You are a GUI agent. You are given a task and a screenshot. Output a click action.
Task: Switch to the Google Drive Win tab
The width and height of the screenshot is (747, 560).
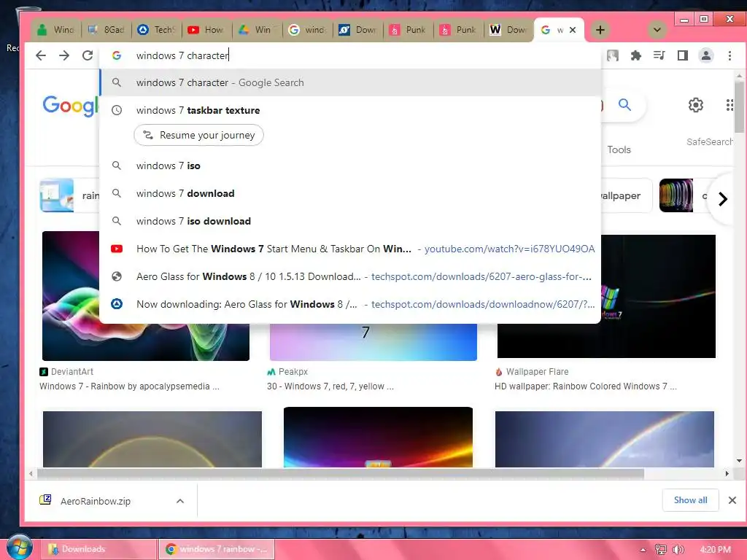click(x=258, y=30)
